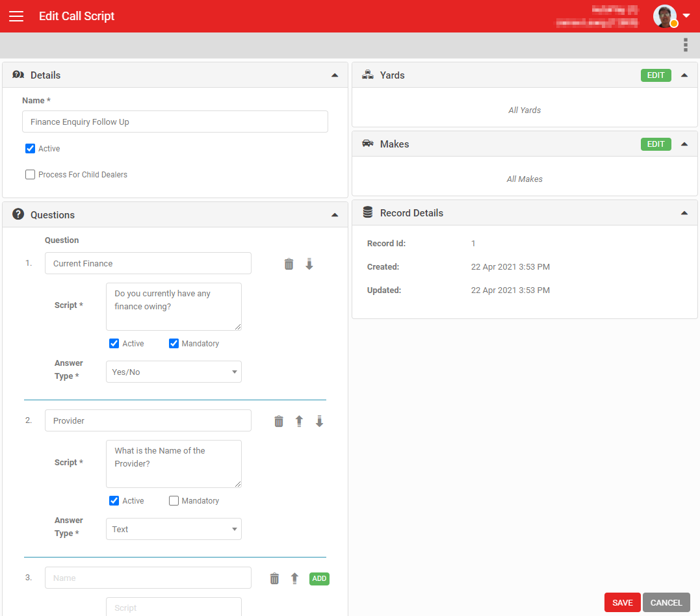
Task: Move Current Finance question down
Action: click(x=309, y=264)
